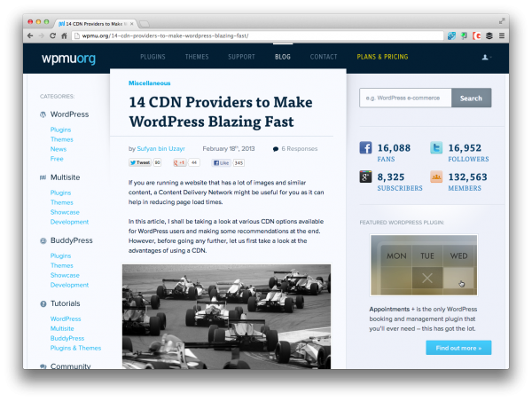Screen dimensions: 532x401
Task: Open the BLOG nav item
Action: (283, 57)
